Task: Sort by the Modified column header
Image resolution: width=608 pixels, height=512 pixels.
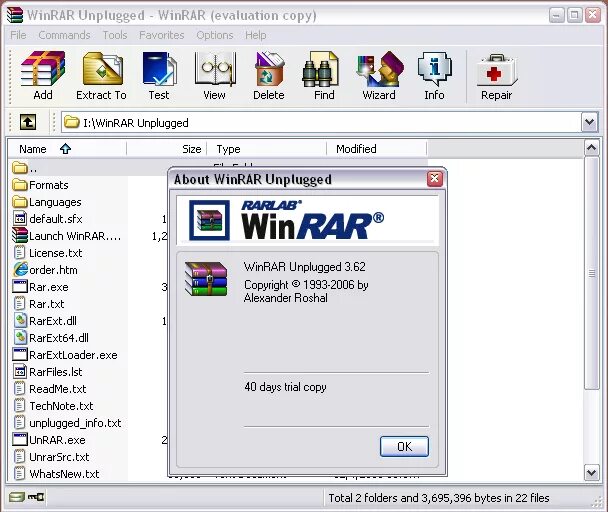Action: (x=377, y=149)
